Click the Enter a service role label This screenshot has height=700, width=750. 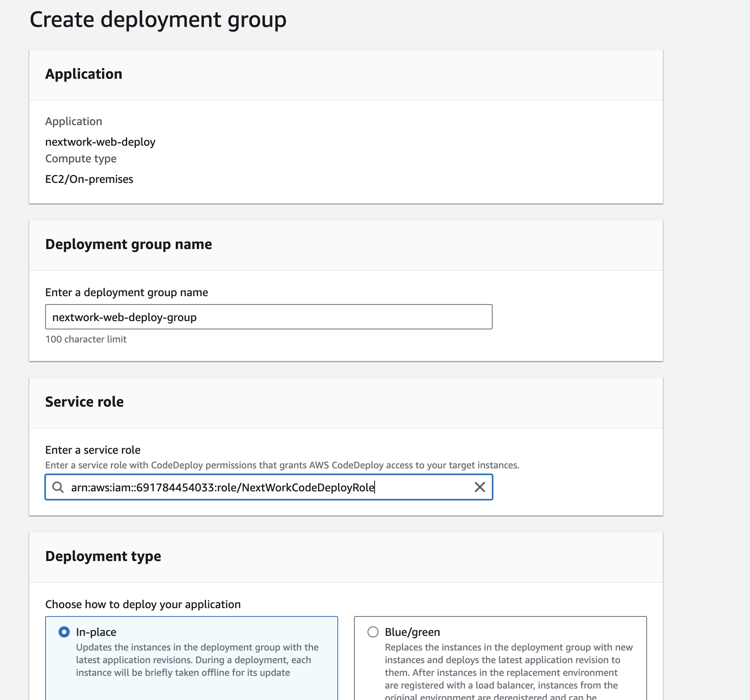pos(93,450)
